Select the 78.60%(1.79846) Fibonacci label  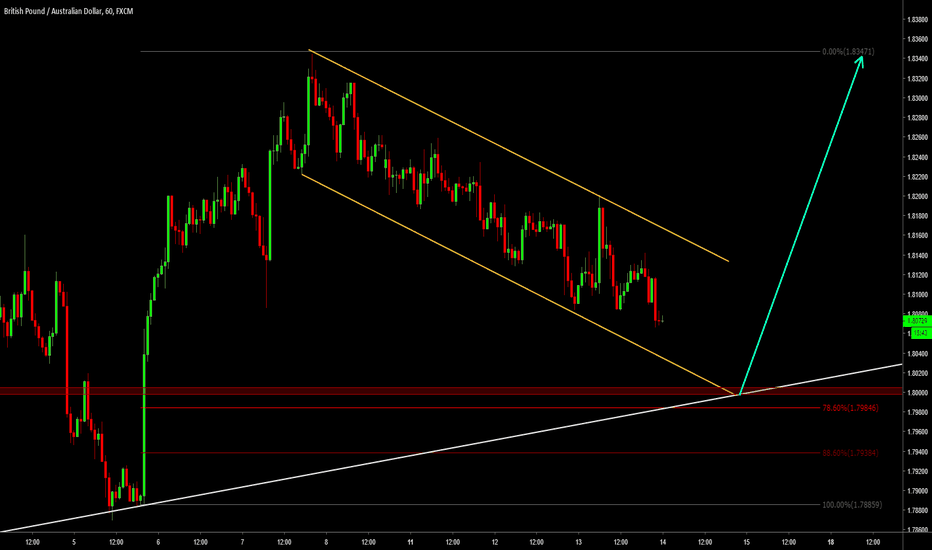click(x=850, y=408)
